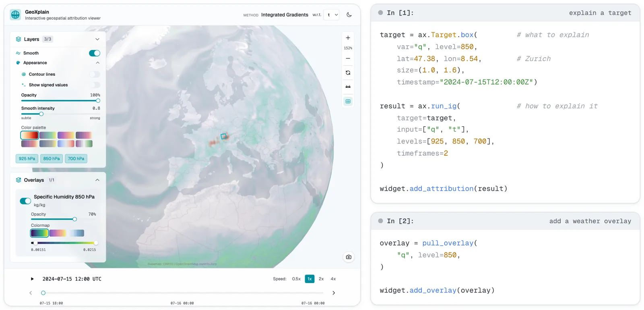The image size is (644, 310).
Task: Select the gray-to-green-yellow palette, first row second swatch
Action: [48, 135]
